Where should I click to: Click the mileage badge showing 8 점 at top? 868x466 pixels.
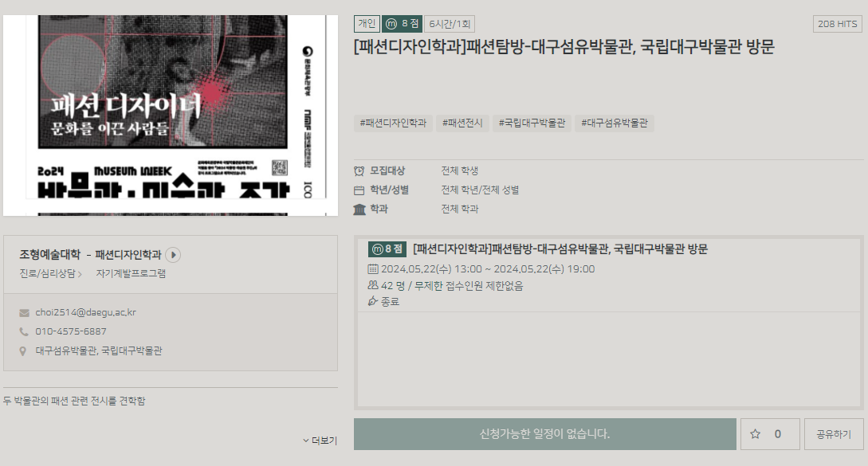pyautogui.click(x=402, y=24)
